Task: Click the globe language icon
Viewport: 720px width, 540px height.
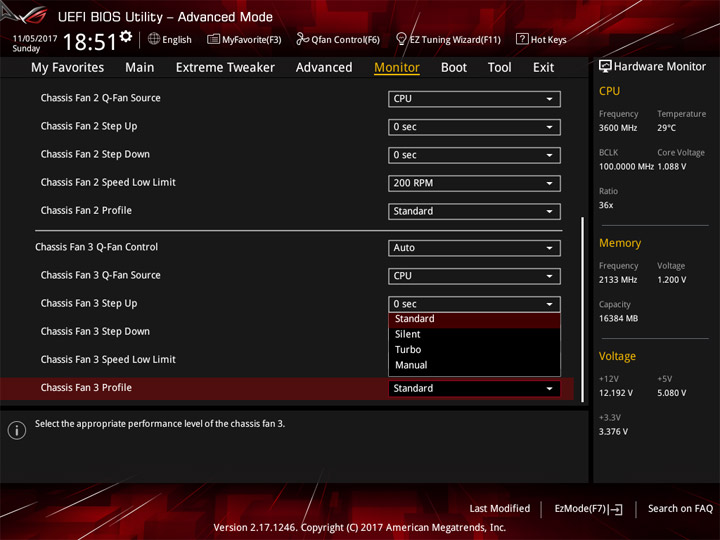Action: click(x=154, y=39)
